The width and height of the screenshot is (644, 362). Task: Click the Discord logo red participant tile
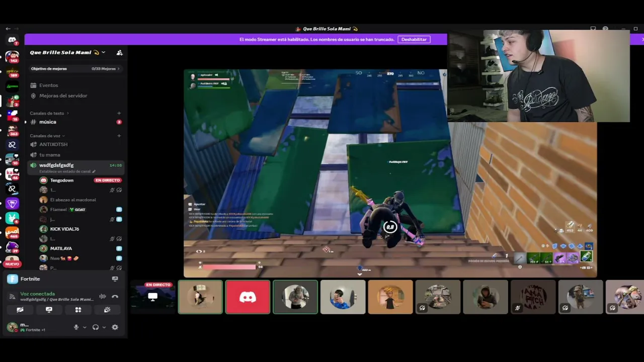[248, 297]
